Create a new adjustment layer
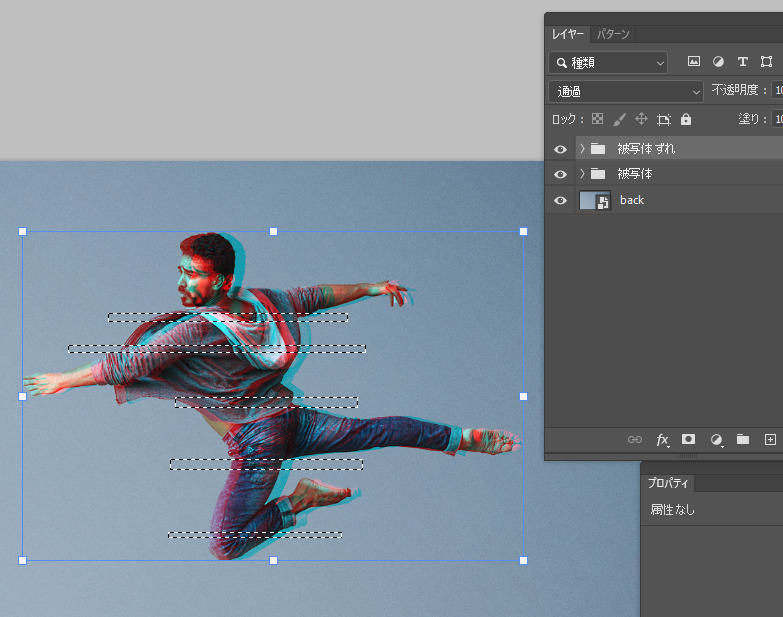The width and height of the screenshot is (783, 617). tap(716, 439)
